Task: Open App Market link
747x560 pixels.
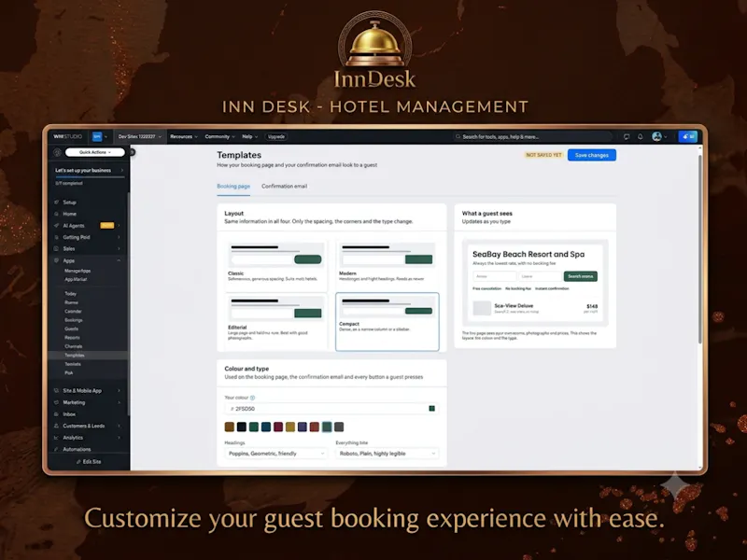Action: (76, 279)
